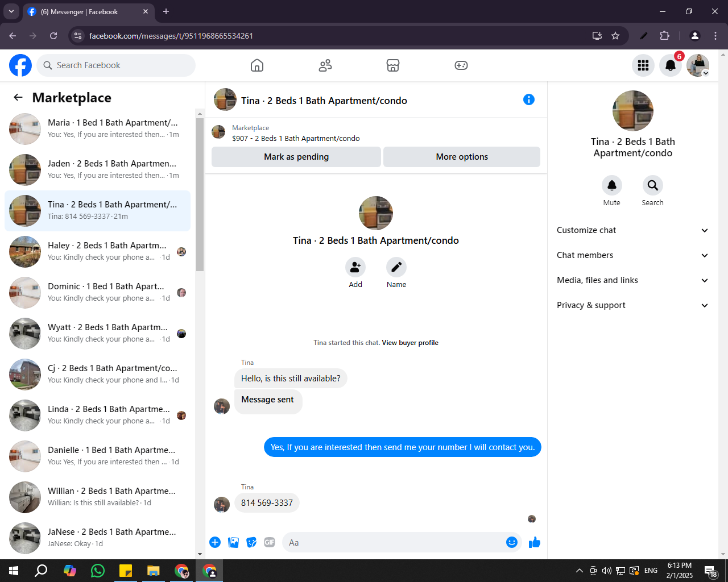This screenshot has width=728, height=582.
Task: Expand Chat members section
Action: click(632, 255)
